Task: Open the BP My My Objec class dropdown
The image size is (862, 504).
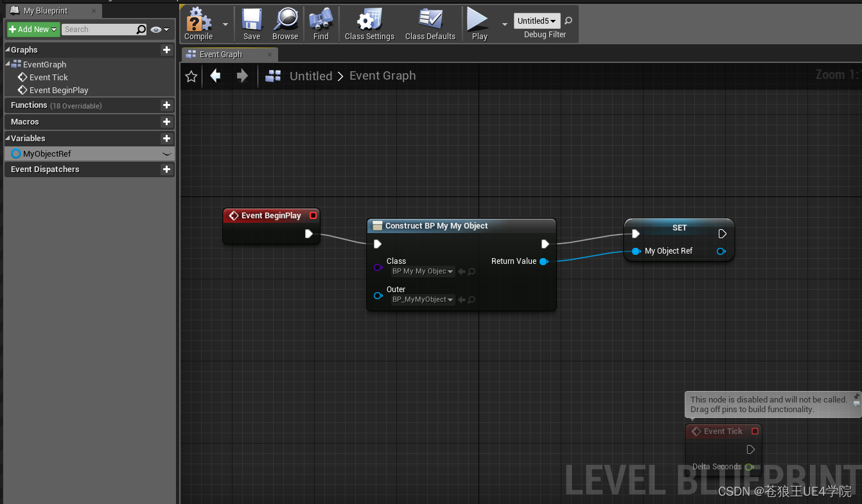Action: [423, 272]
